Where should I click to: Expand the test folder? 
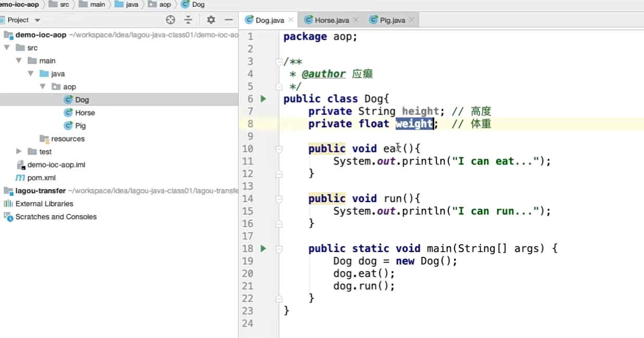coord(19,152)
